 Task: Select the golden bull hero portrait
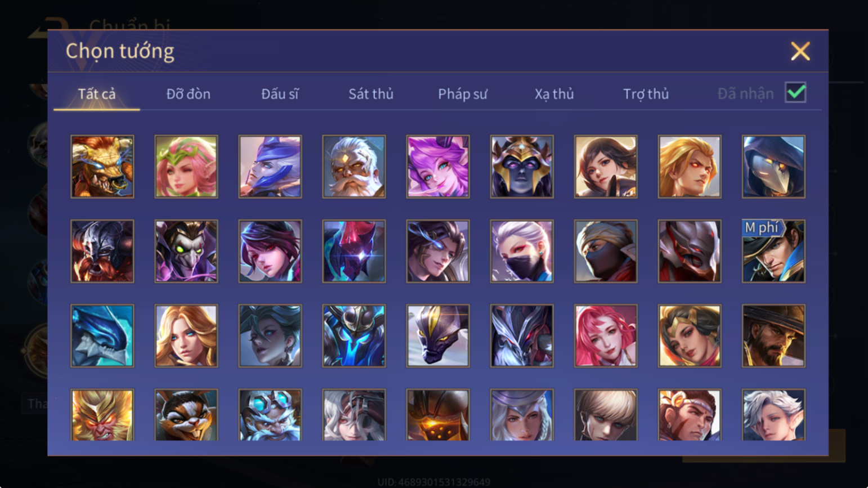102,167
